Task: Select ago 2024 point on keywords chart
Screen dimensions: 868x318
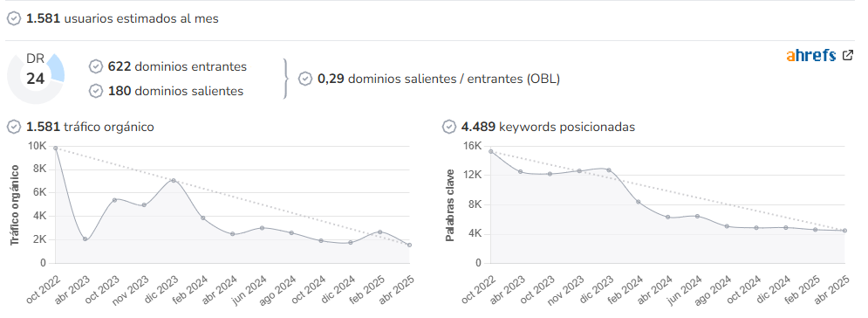Action: (x=727, y=226)
